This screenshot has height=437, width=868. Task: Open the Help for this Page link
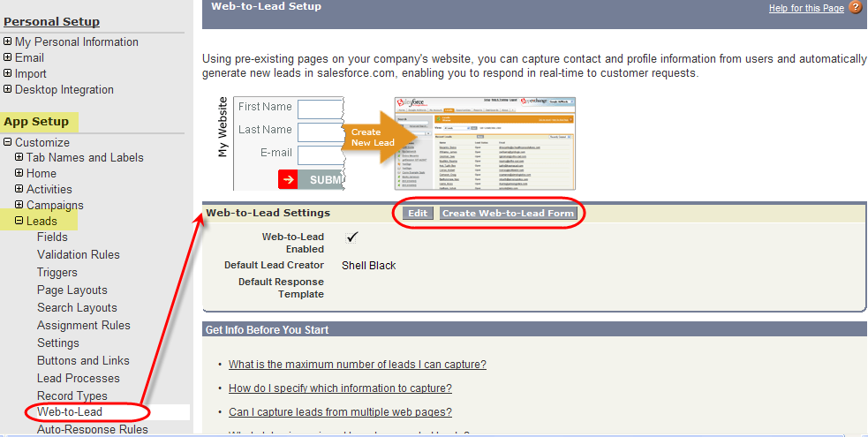click(x=806, y=8)
